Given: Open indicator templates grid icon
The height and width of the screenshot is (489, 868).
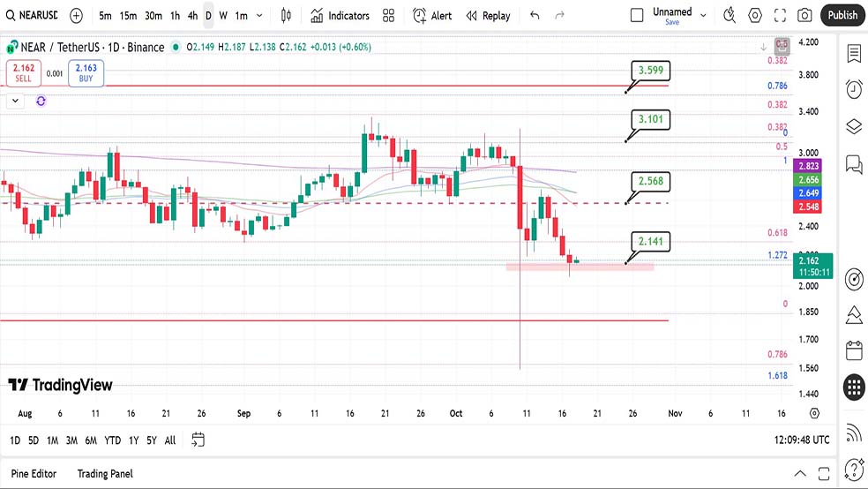Looking at the screenshot, I should (389, 15).
